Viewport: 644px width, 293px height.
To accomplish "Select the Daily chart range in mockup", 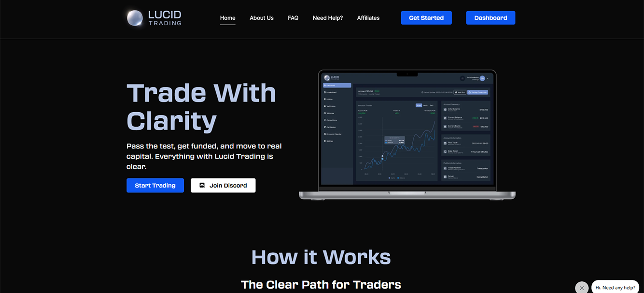I will click(x=432, y=105).
